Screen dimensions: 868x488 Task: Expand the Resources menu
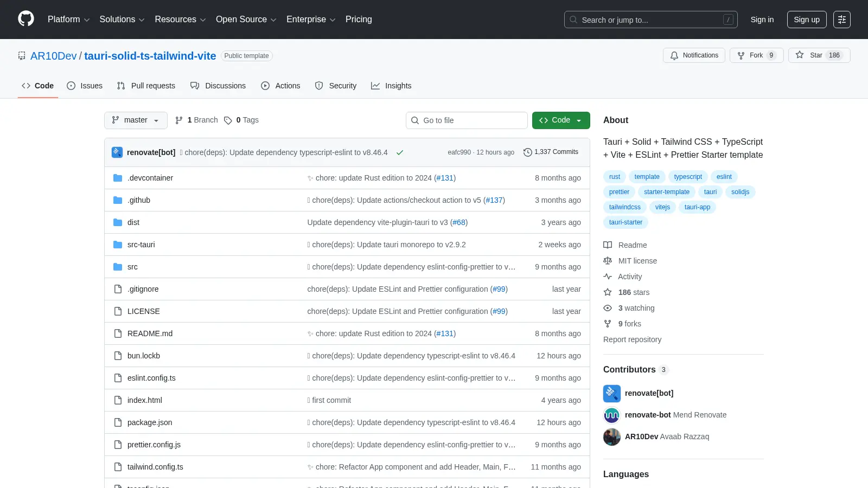180,20
